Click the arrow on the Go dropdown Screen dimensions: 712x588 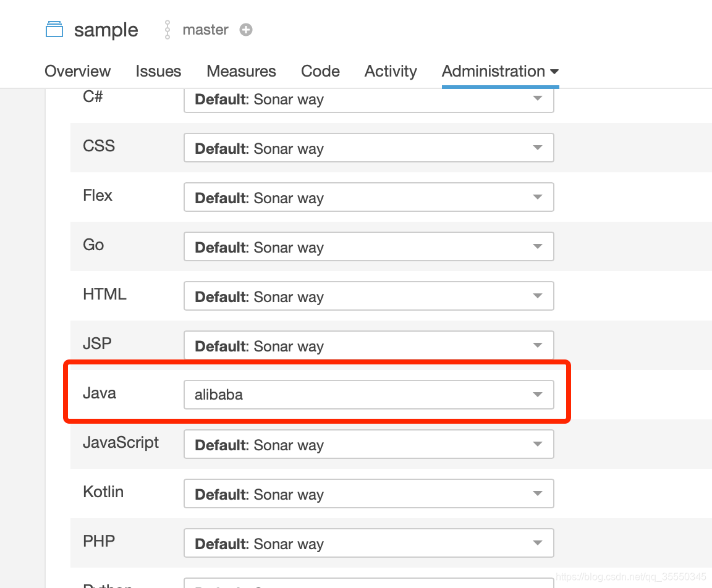(x=538, y=246)
